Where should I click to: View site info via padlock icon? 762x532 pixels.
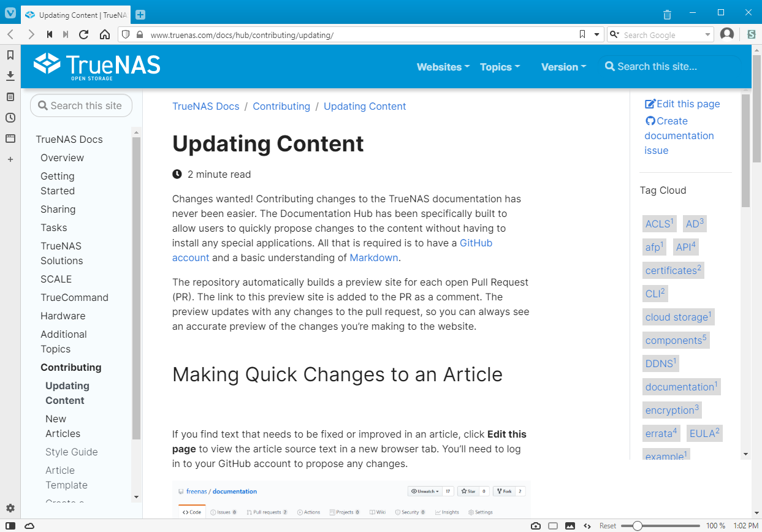coord(140,35)
